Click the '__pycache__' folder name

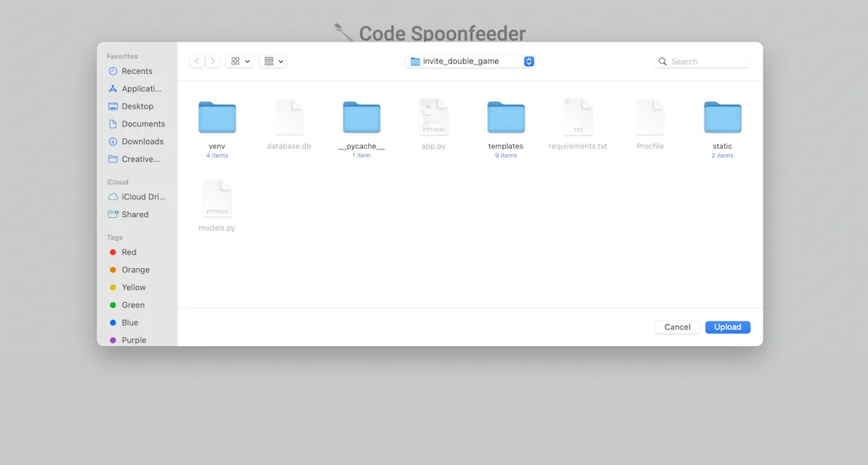pos(361,146)
